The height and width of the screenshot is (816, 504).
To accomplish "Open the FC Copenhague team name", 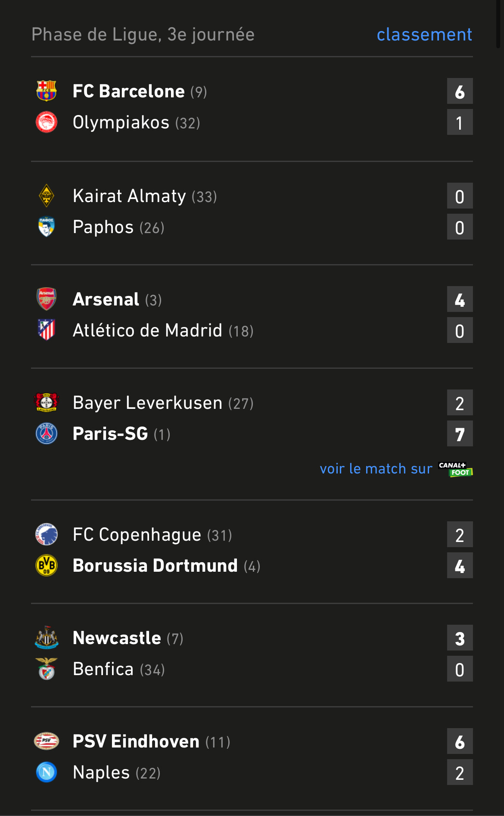I will [137, 535].
